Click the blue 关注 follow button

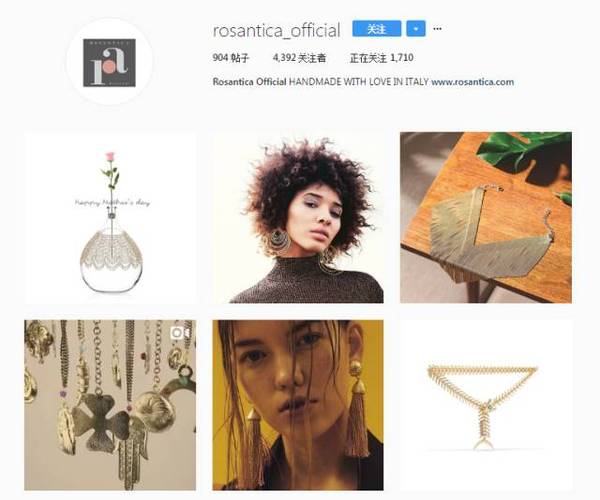[x=377, y=29]
